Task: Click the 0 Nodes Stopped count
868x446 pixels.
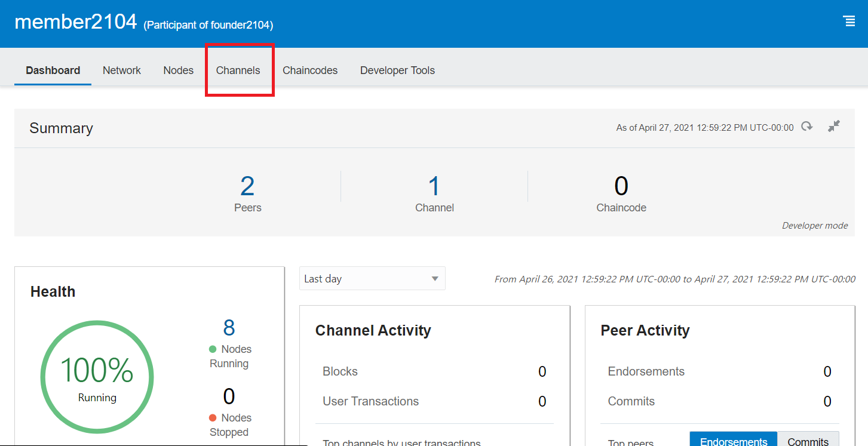Action: (229, 396)
